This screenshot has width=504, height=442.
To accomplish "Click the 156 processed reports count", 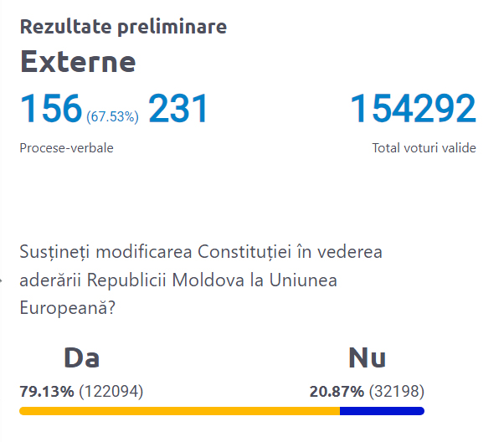I will click(50, 109).
